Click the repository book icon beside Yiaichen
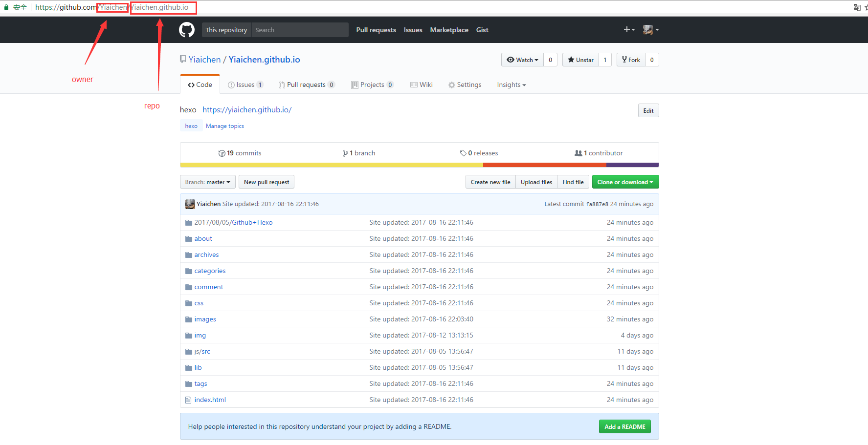The width and height of the screenshot is (868, 445). point(183,59)
